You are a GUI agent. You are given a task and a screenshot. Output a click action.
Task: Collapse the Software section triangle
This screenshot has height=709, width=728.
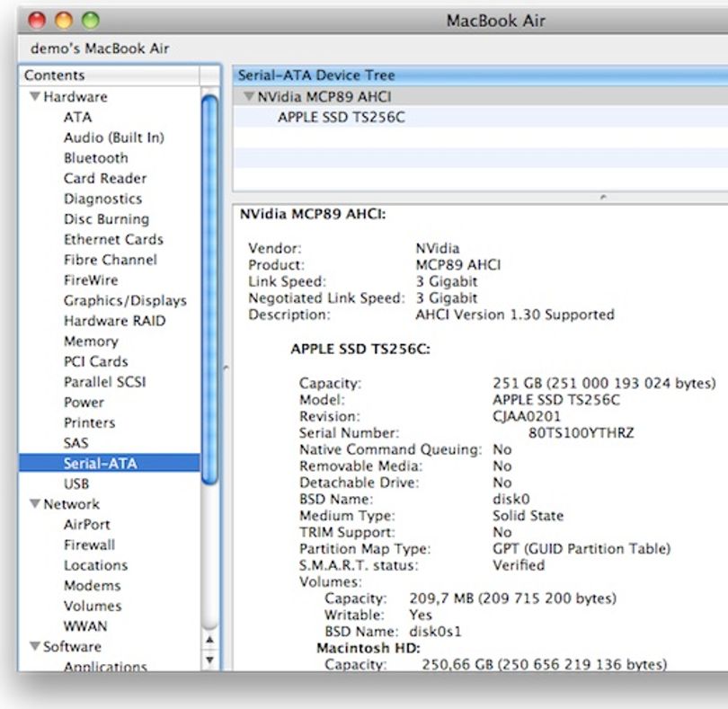[35, 645]
